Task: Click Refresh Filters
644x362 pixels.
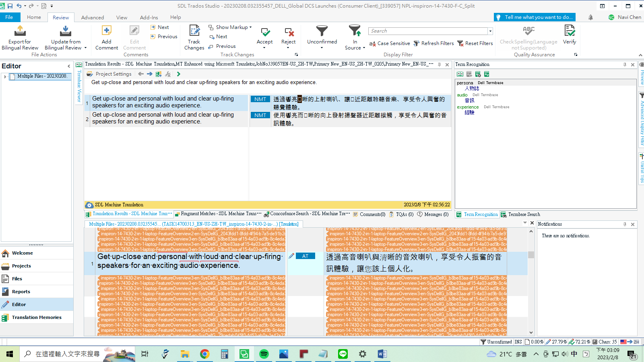Action: 433,43
